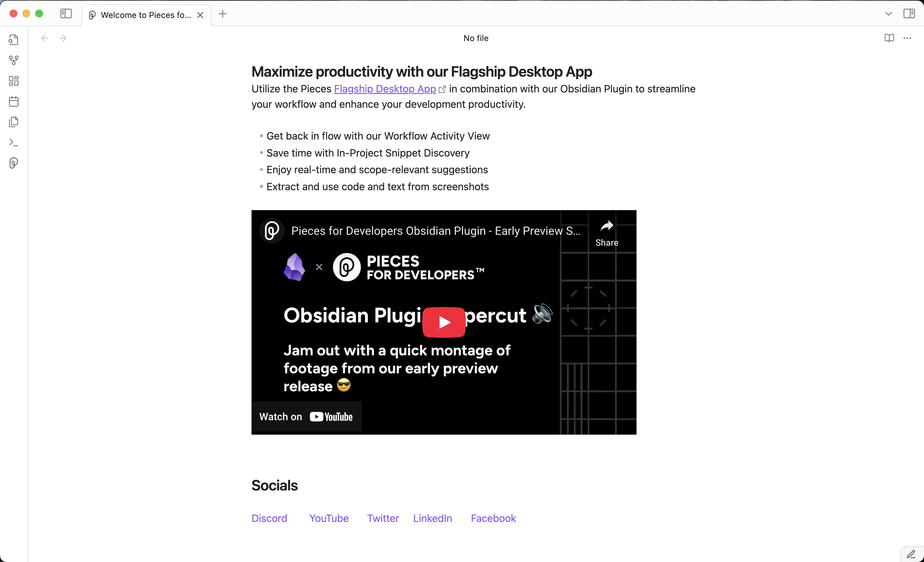Click 'Enjoy real-time and scope-relevant suggestions'
The height and width of the screenshot is (562, 924).
click(x=377, y=170)
